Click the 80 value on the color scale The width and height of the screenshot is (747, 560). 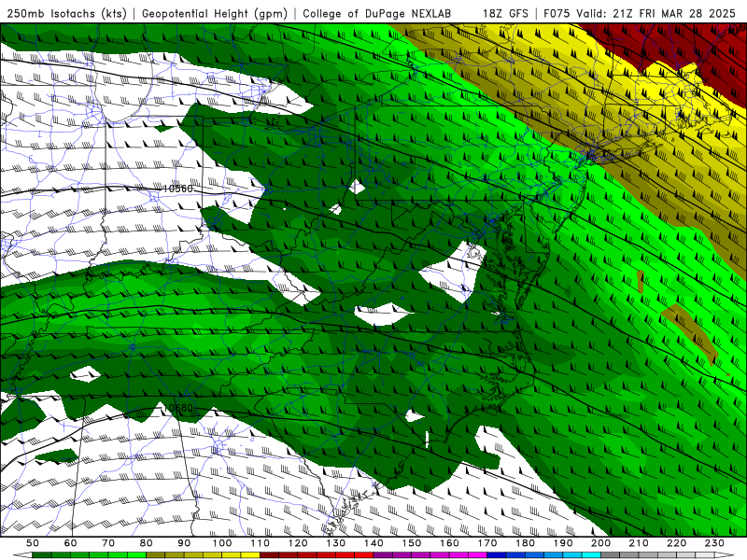coord(146,543)
